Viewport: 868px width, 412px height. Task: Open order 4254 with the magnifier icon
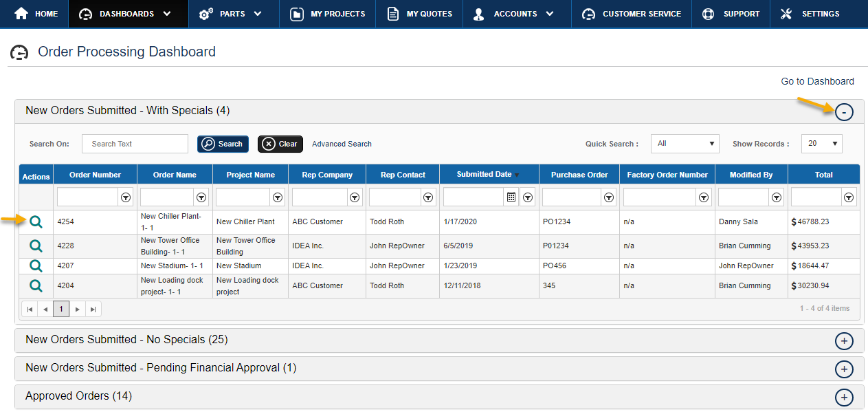click(35, 221)
